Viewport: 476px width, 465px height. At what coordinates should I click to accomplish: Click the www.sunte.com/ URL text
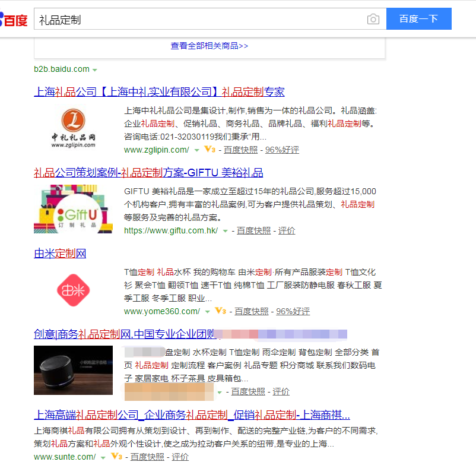coord(65,457)
